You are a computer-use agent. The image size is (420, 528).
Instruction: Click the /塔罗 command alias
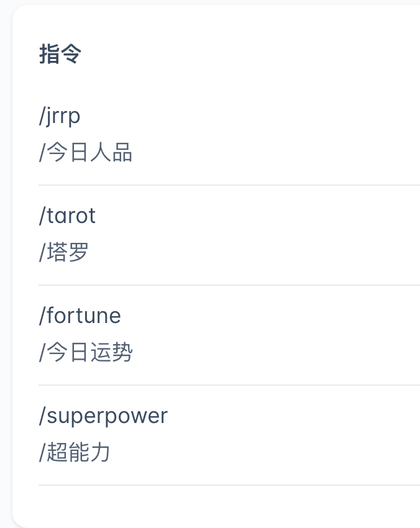click(x=64, y=253)
